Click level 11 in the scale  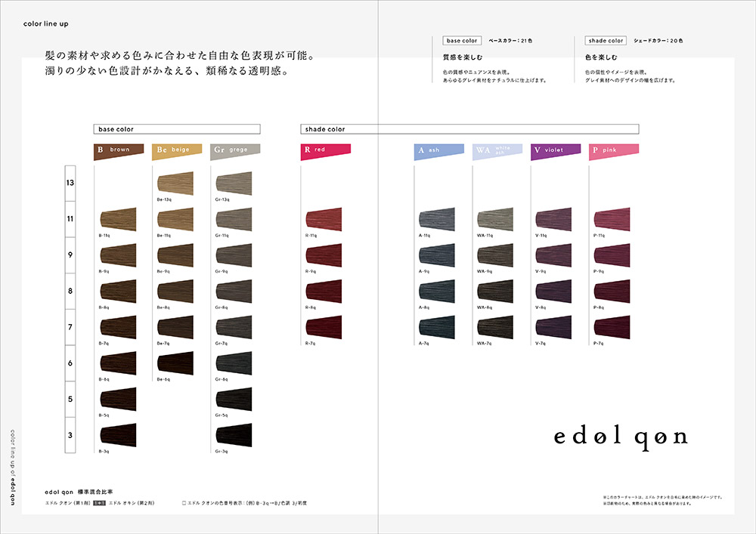click(x=70, y=219)
